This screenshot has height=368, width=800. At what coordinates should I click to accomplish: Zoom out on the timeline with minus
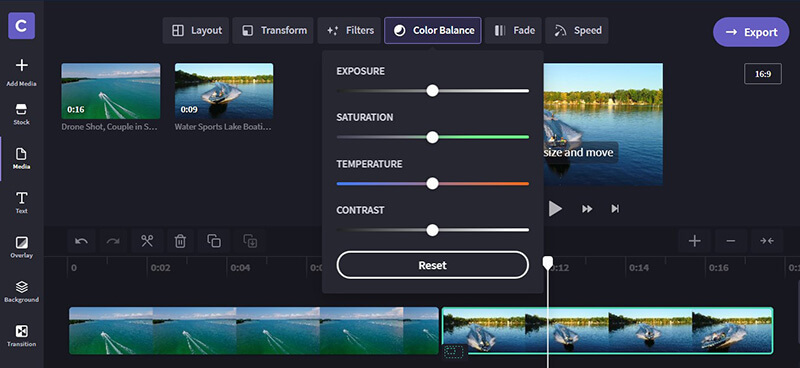click(x=731, y=241)
